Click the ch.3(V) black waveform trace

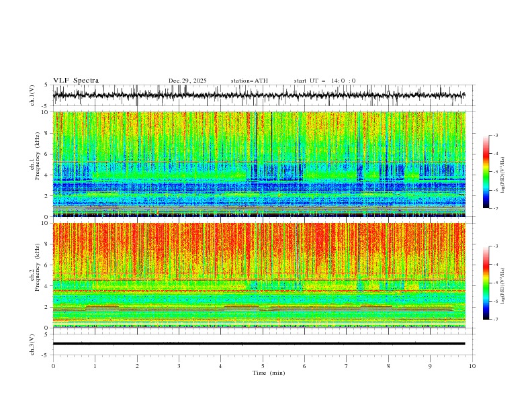point(259,344)
